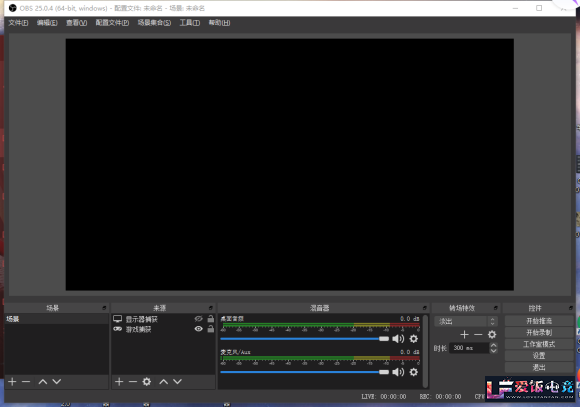Open microphone/Aux audio settings gear
Viewport: 580px width, 407px height.
tap(414, 372)
